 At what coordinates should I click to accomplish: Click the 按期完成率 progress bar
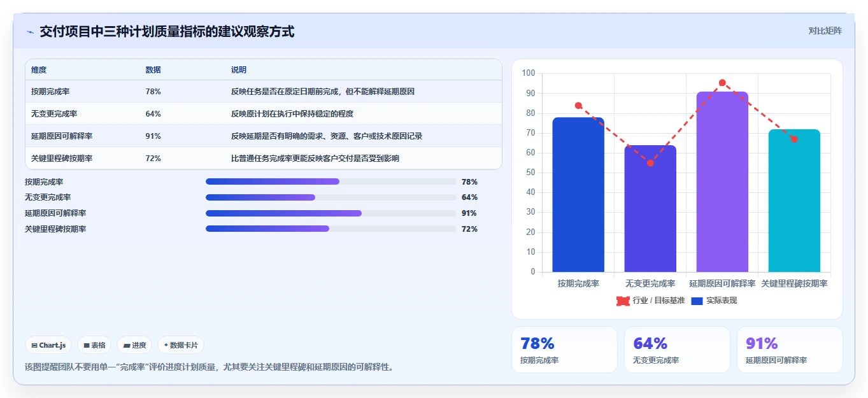tap(331, 181)
